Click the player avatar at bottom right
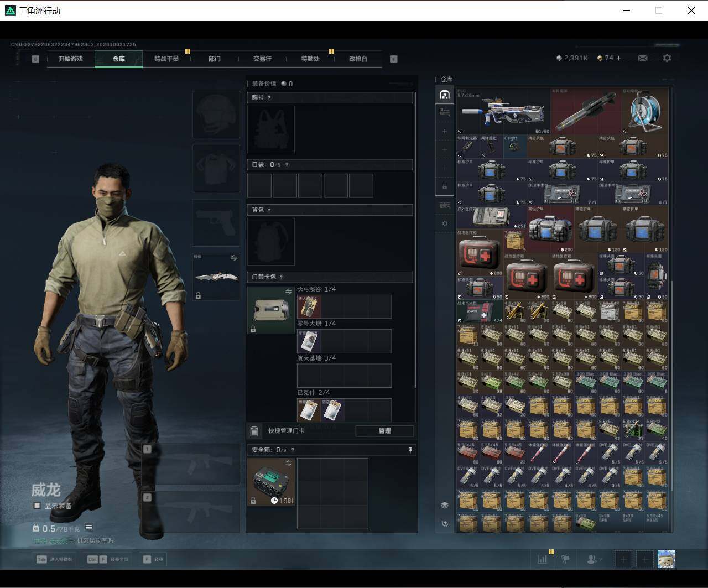Viewport: 708px width, 588px height. pos(666,559)
